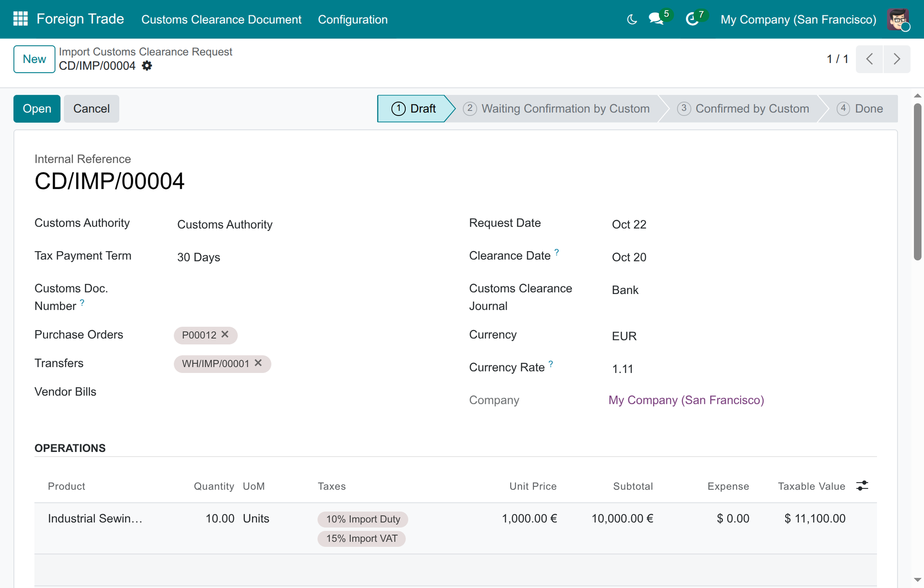Click the vertical scrollbar thumb
This screenshot has height=588, width=924.
917,182
